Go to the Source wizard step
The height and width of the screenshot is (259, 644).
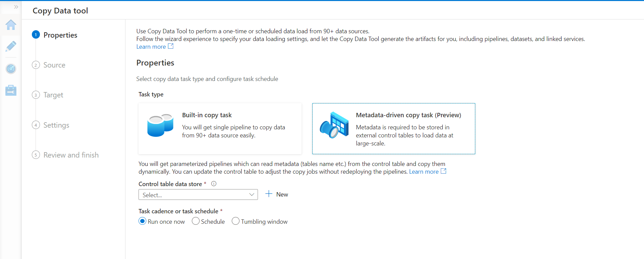[x=54, y=65]
